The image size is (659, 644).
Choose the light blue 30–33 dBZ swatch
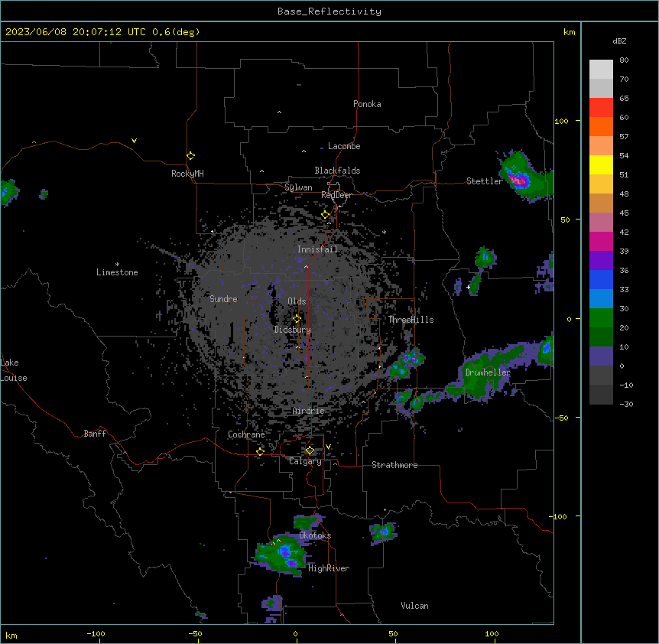[x=601, y=299]
